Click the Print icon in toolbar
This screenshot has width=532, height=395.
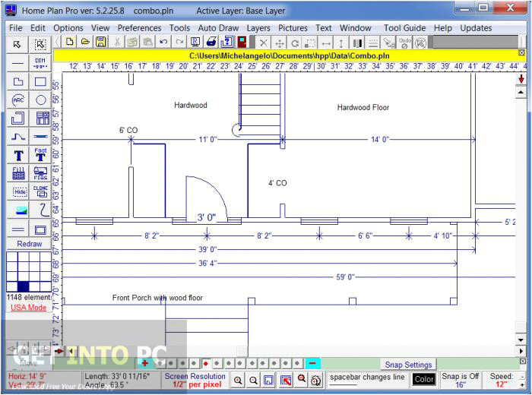[211, 43]
